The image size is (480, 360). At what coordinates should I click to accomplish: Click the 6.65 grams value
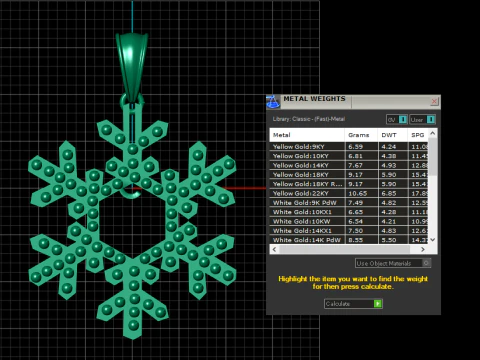tap(356, 212)
